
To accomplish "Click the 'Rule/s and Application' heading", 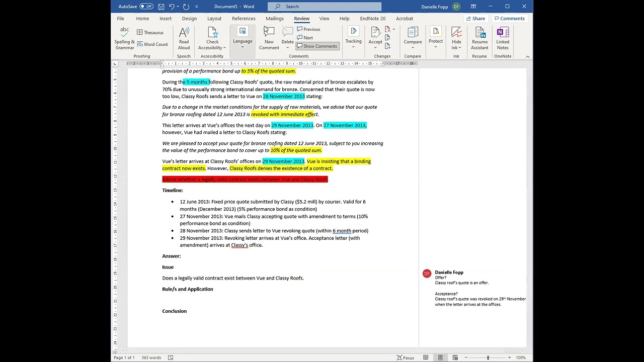I will tap(188, 289).
